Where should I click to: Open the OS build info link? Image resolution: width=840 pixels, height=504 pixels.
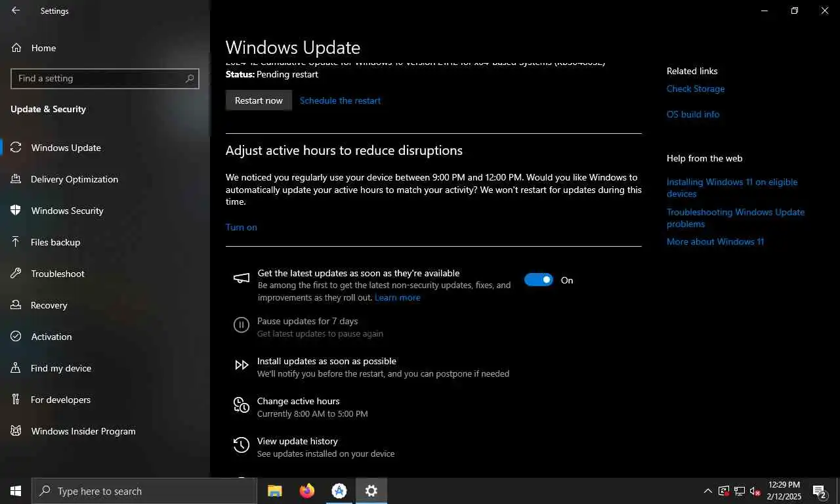693,114
